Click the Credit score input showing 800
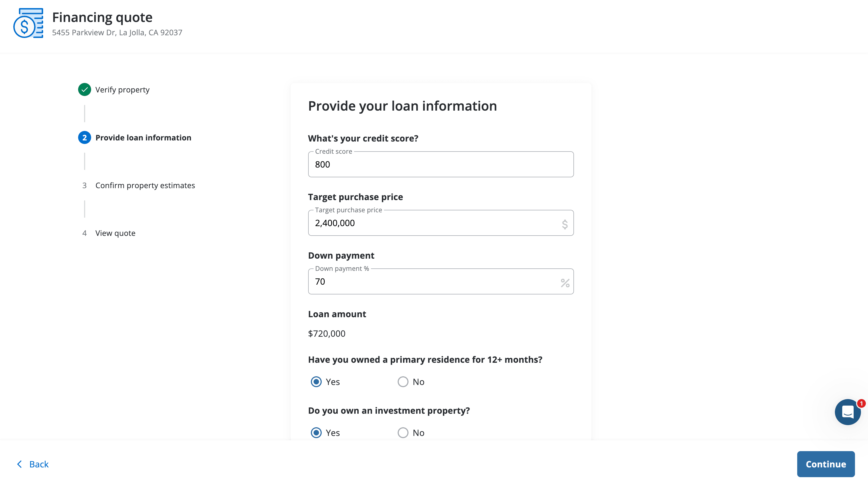This screenshot has width=868, height=488. 441,164
